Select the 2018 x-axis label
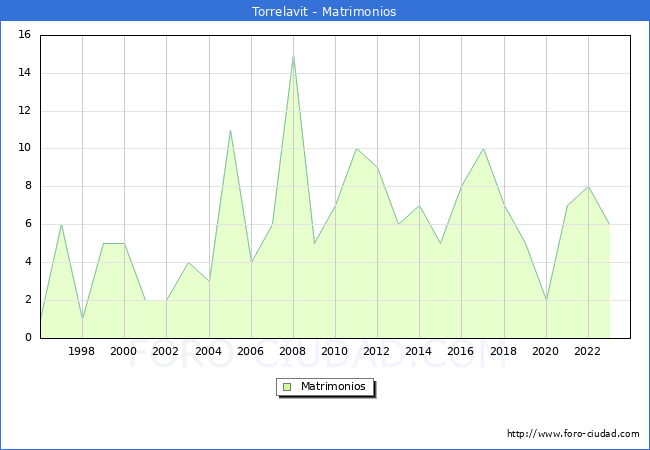 click(x=504, y=351)
